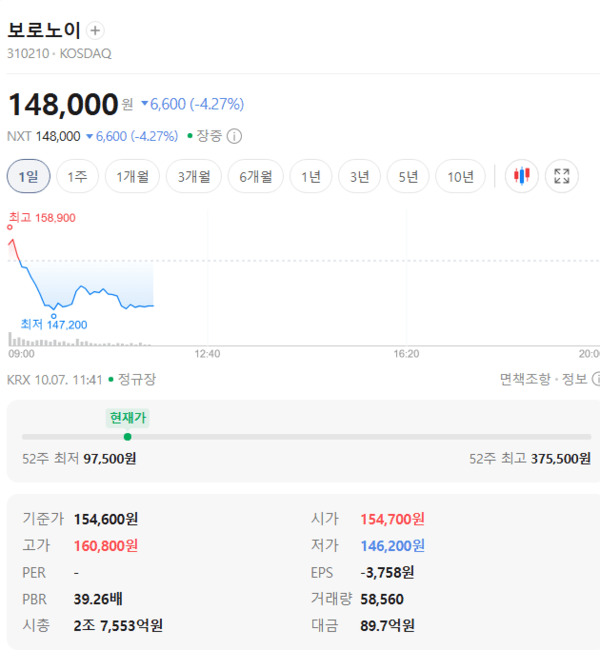This screenshot has height=650, width=600.
Task: Click the volume bars under the chart
Action: pyautogui.click(x=80, y=340)
